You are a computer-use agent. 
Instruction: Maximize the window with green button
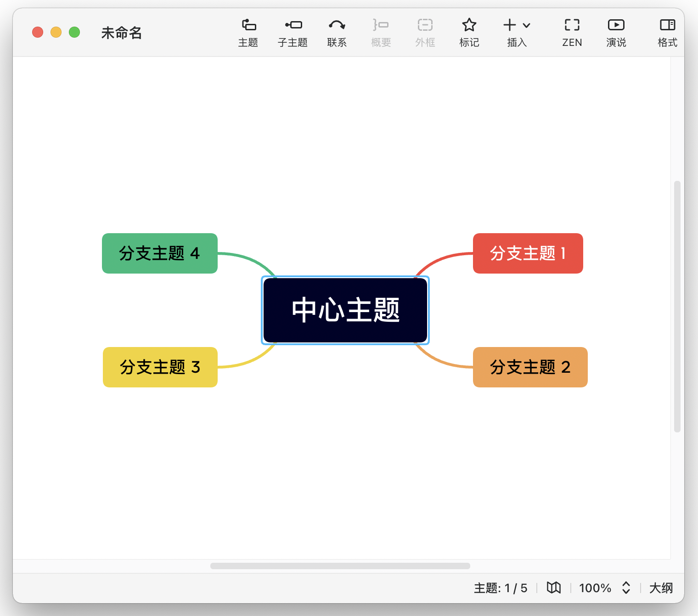tap(74, 32)
